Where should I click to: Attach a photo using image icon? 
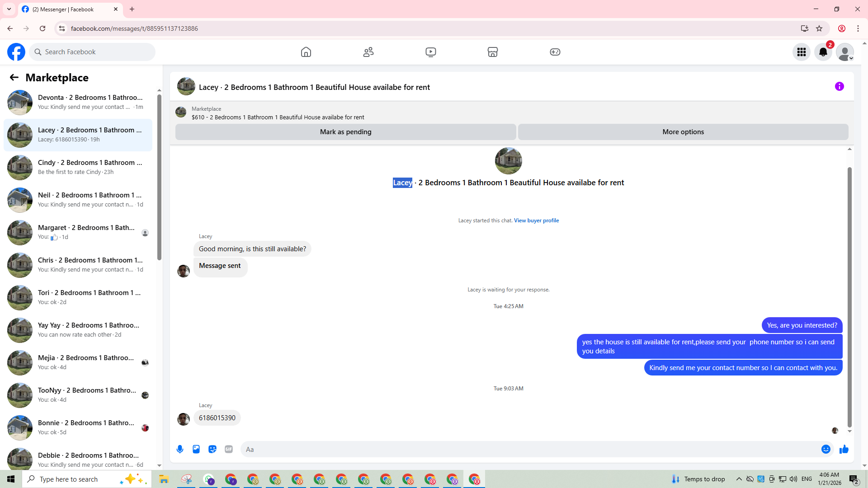point(196,449)
